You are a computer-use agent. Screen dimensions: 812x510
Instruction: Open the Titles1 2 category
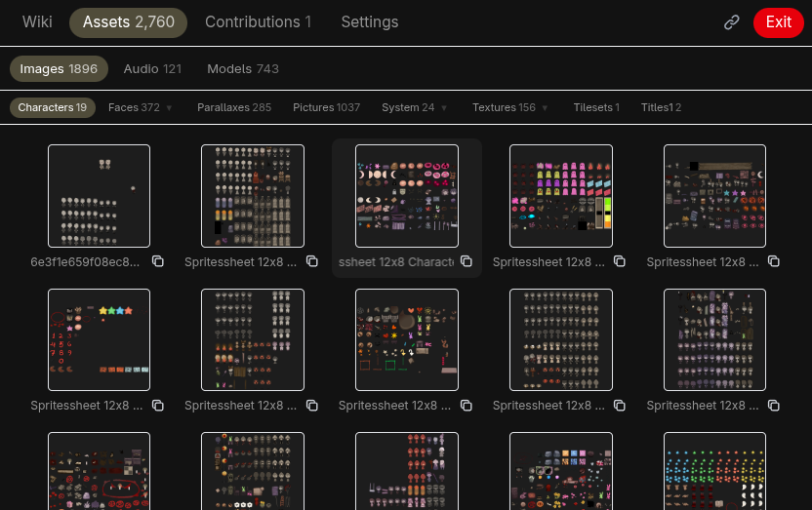661,107
